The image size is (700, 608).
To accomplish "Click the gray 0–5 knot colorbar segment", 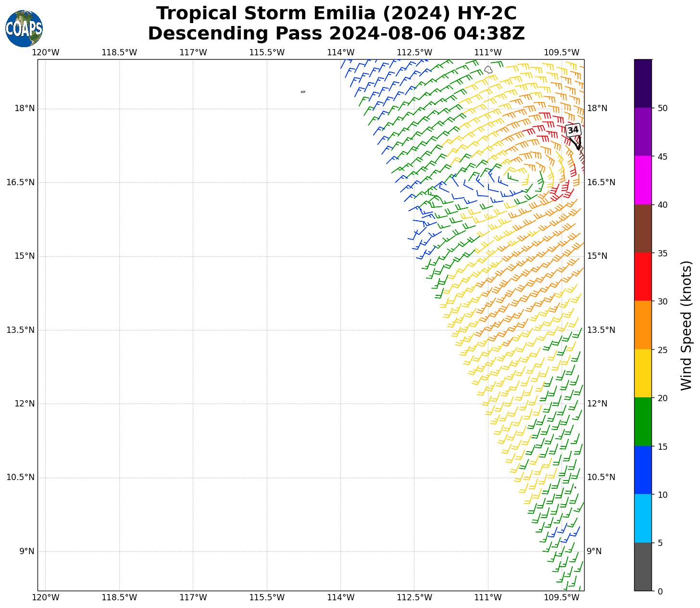I will tap(643, 567).
